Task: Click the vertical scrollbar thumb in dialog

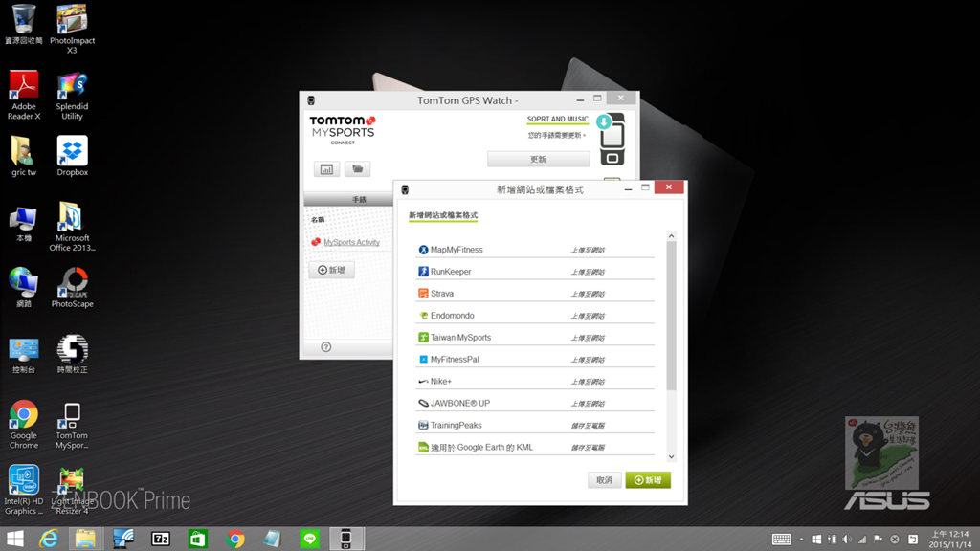Action: tap(671, 316)
